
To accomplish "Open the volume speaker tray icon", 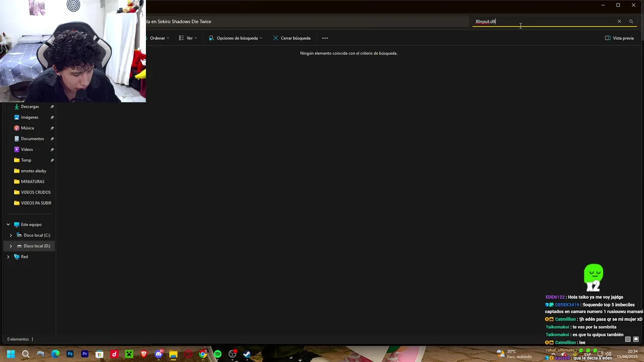I will pos(608,354).
